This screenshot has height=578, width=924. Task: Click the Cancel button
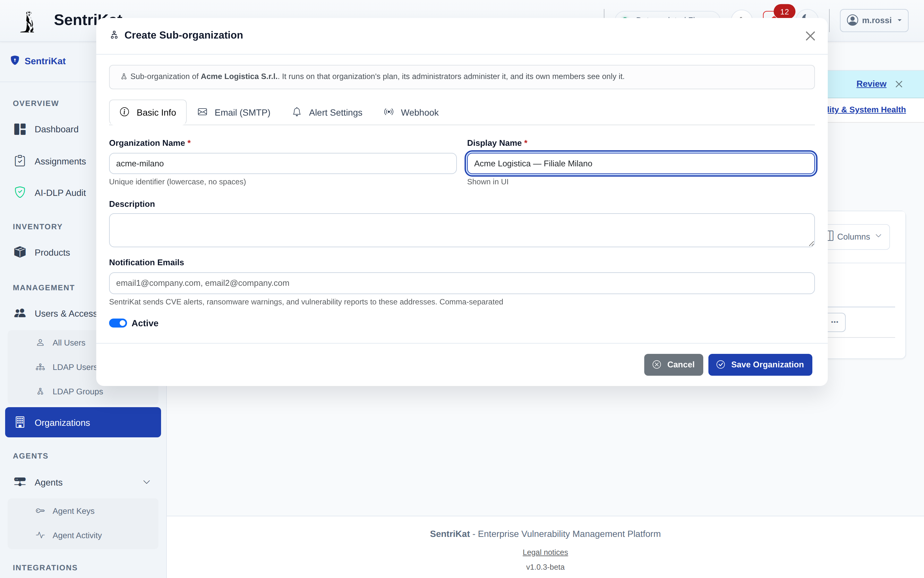pos(673,365)
